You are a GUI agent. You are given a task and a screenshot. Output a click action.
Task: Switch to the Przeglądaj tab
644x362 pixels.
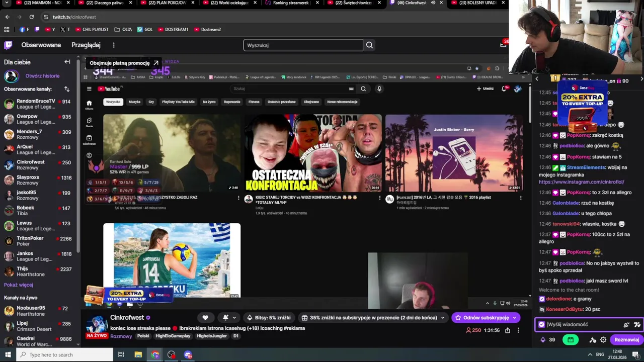[86, 45]
